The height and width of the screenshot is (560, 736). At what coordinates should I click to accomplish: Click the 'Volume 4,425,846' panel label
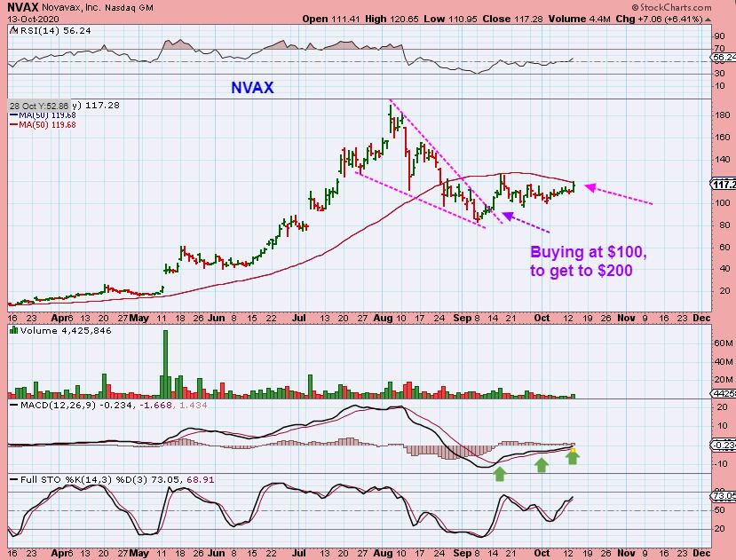(x=66, y=330)
